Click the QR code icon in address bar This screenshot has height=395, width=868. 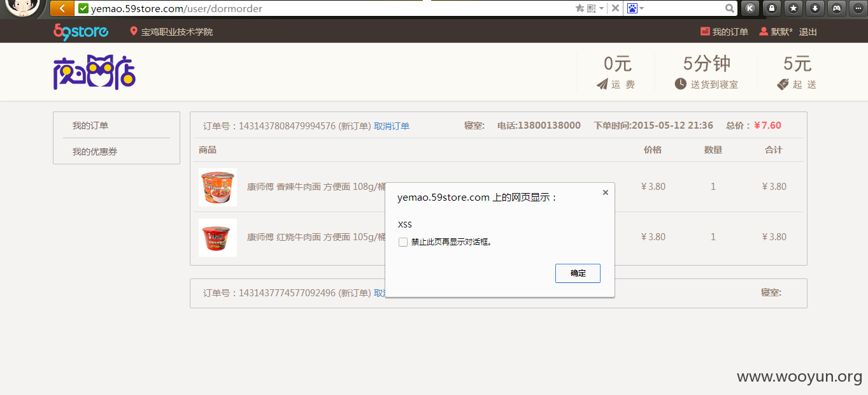[x=591, y=8]
